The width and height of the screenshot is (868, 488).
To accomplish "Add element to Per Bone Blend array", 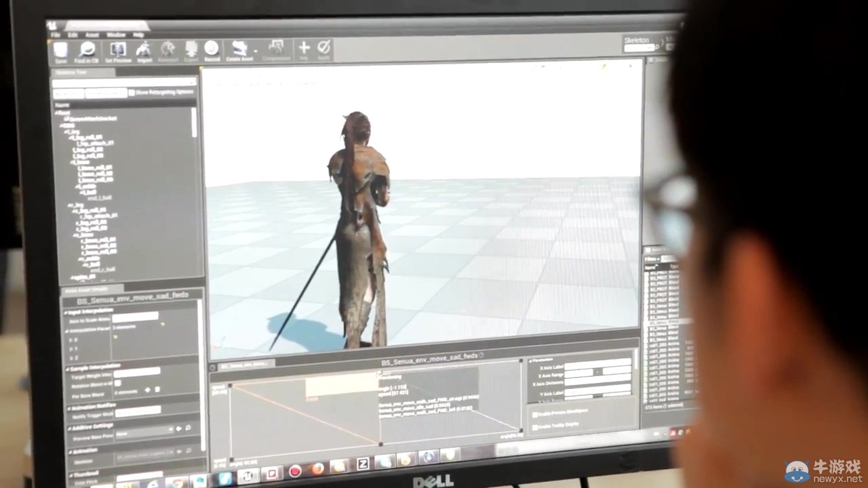I will point(148,390).
